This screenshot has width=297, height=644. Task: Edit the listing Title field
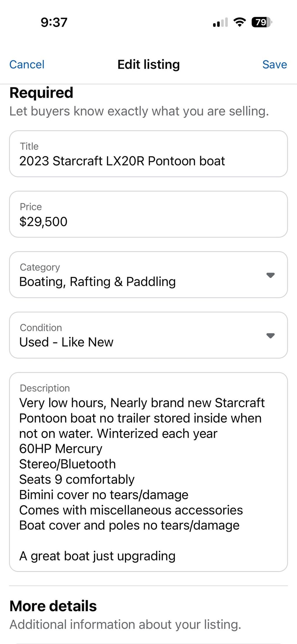click(x=148, y=154)
